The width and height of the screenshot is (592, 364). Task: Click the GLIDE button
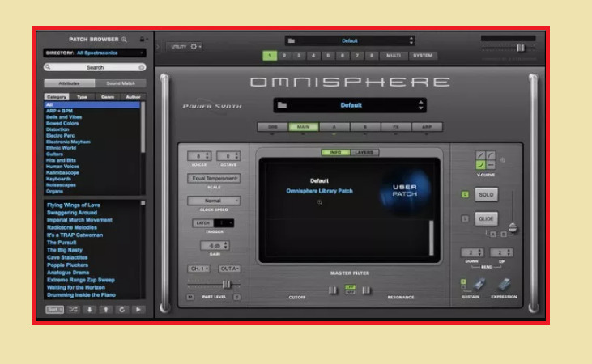tap(486, 218)
